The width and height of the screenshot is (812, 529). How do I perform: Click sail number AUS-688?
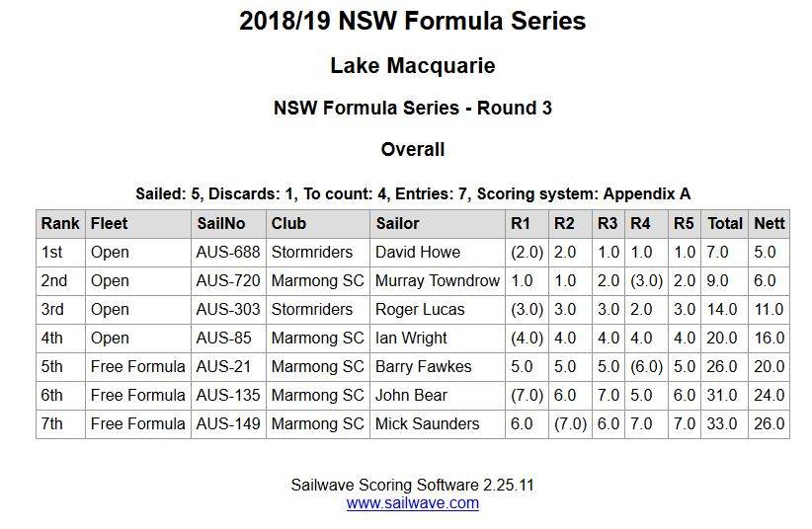[227, 253]
